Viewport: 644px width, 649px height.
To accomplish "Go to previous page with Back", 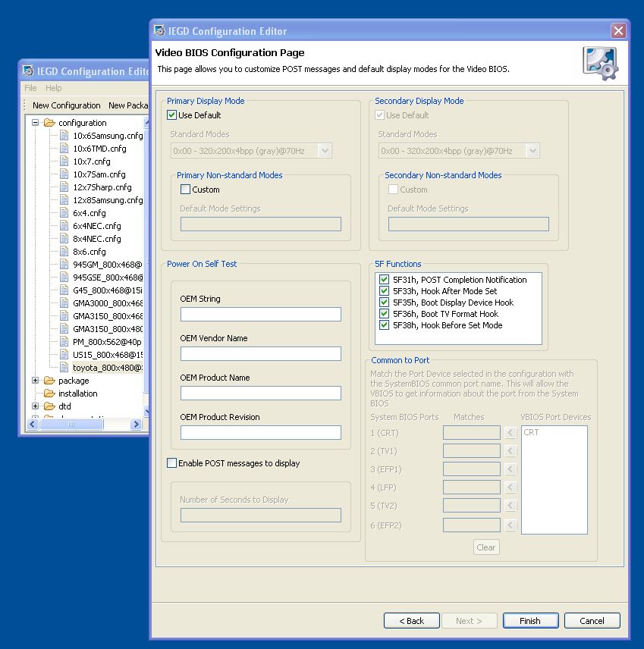I will coord(411,621).
